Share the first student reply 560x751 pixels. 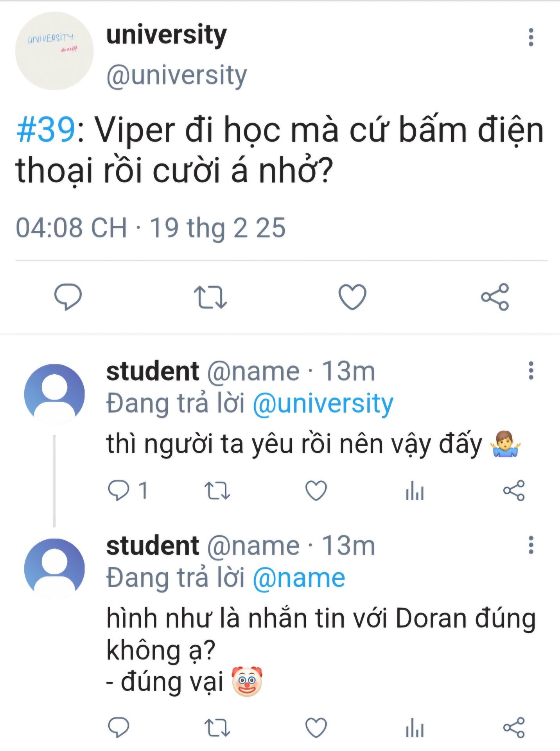(x=514, y=490)
